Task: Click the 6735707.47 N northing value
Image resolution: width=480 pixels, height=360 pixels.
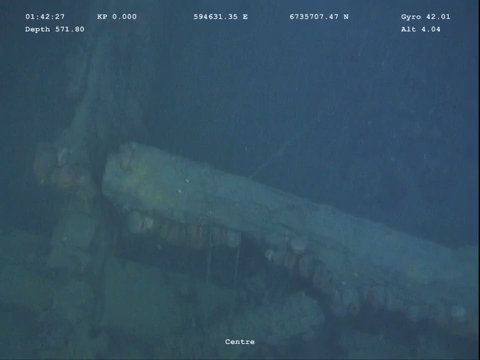Action: [x=319, y=17]
